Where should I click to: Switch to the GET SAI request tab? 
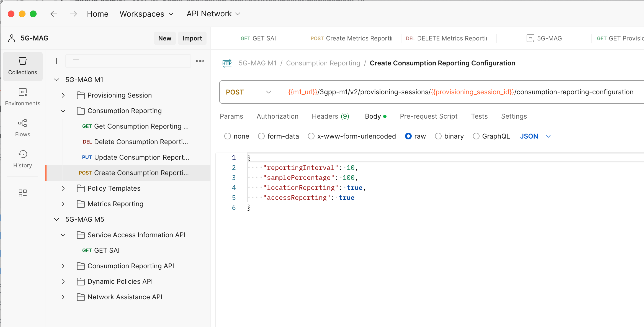click(x=258, y=38)
